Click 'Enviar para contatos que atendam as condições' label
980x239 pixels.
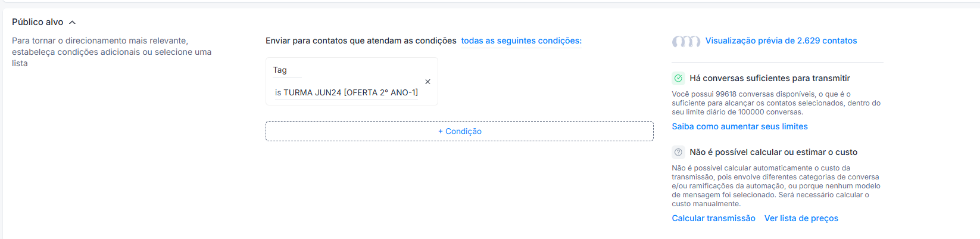(x=361, y=41)
